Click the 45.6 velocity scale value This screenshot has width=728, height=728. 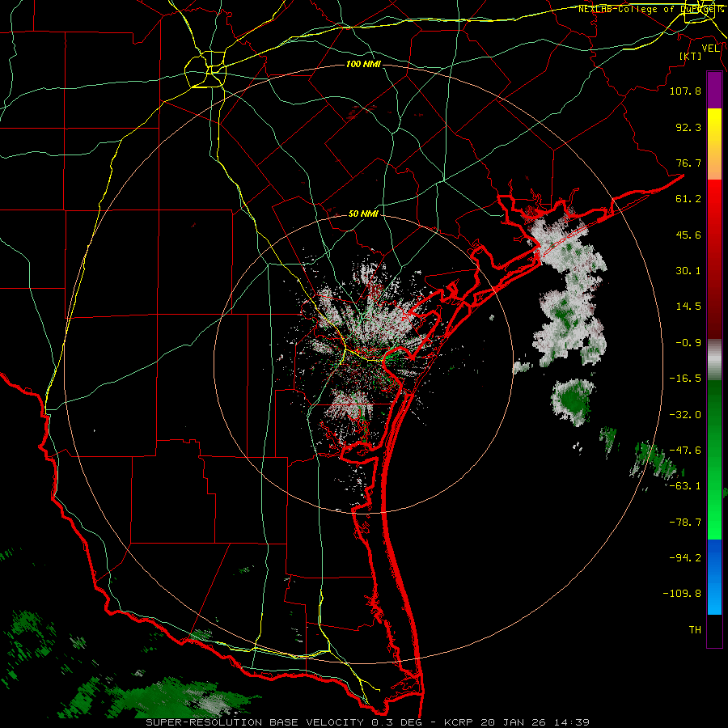pos(688,235)
